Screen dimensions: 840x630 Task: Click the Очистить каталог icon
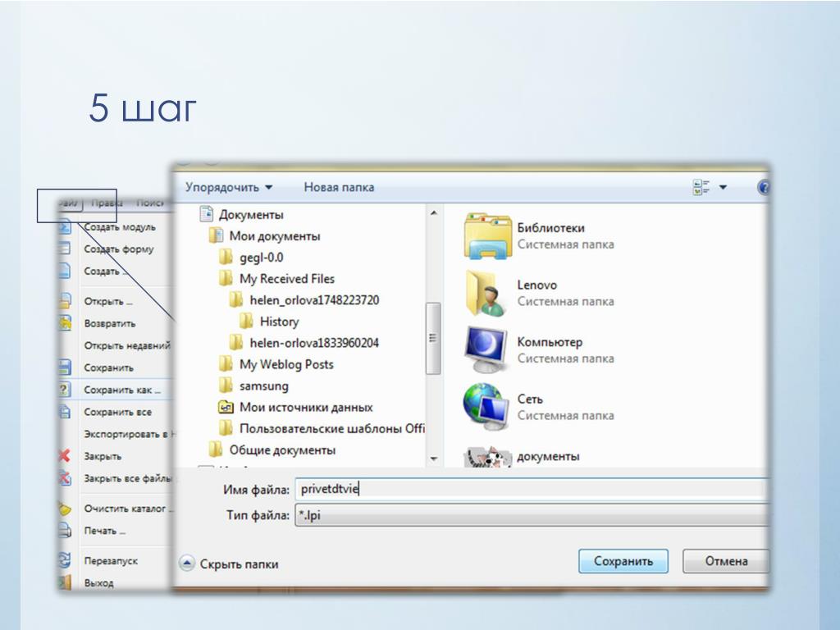64,509
